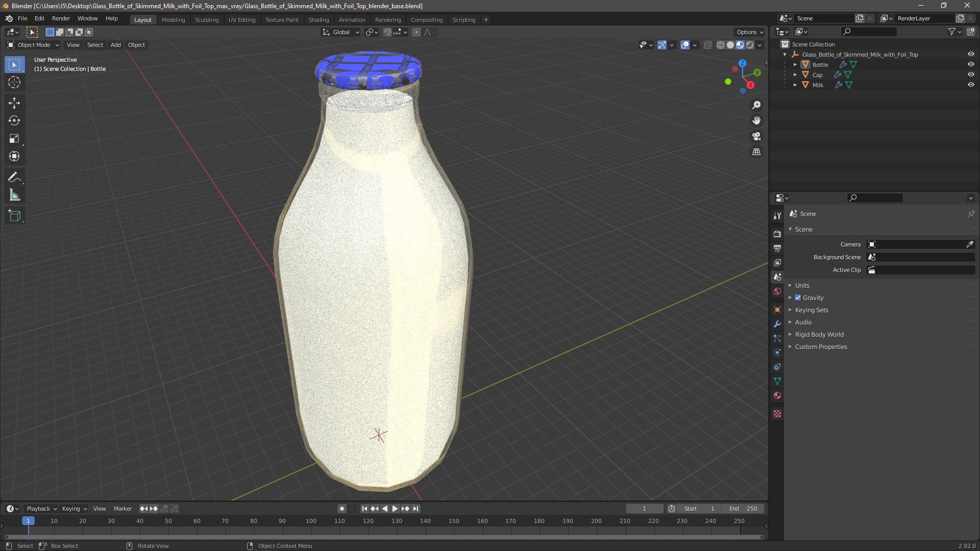Select the Add Cube tool
Screen dimensions: 980x551
[x=14, y=216]
